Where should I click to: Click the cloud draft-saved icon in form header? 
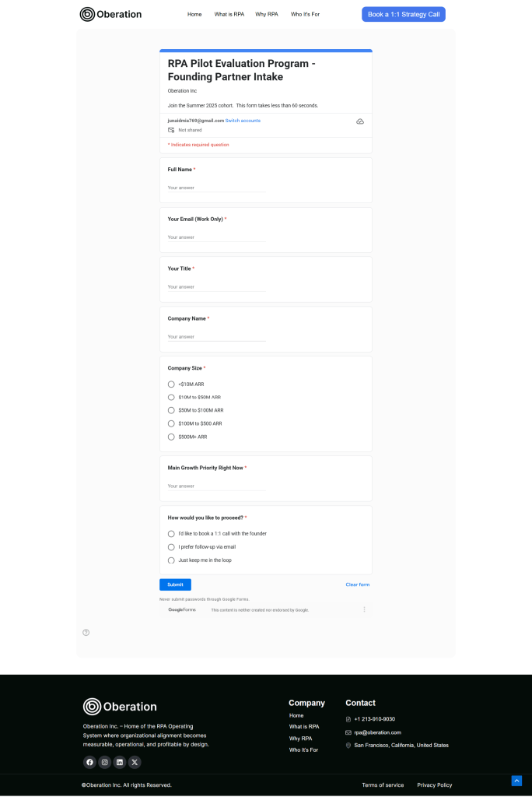point(360,121)
